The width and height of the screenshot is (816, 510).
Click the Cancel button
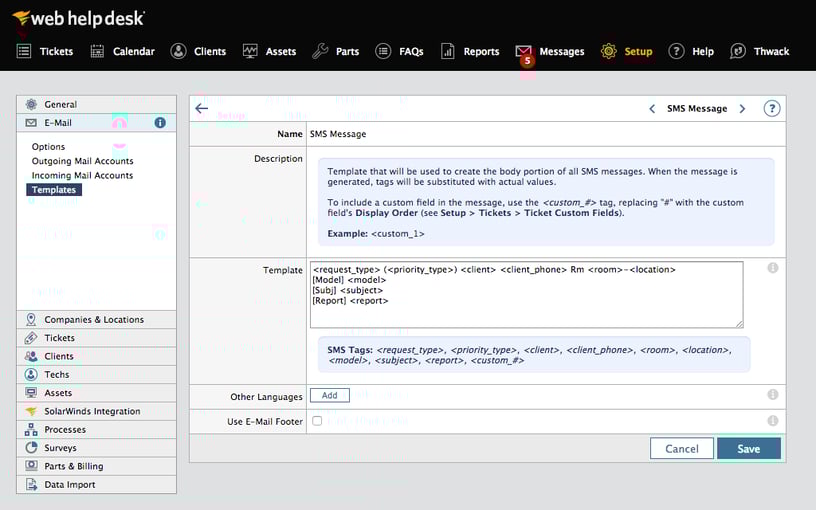pos(681,448)
